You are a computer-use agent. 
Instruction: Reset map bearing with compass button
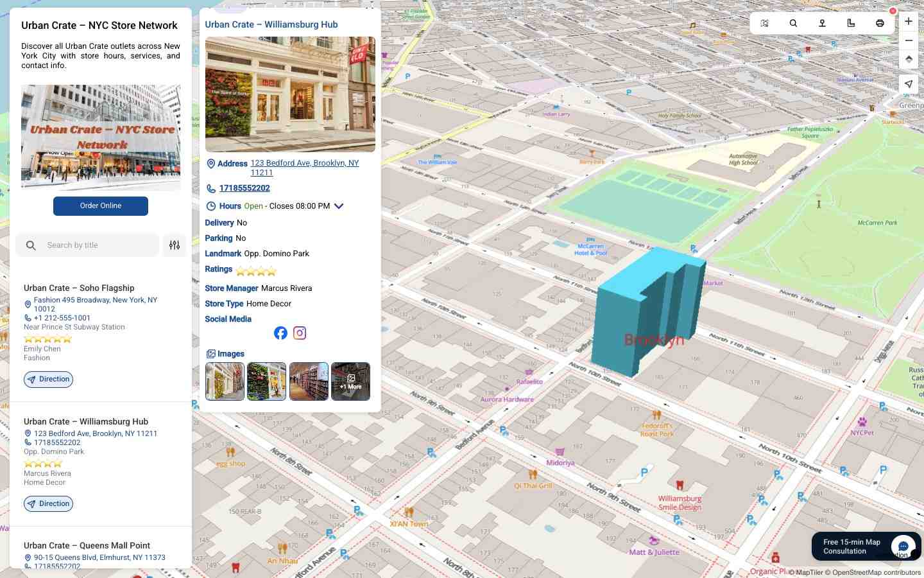point(909,59)
